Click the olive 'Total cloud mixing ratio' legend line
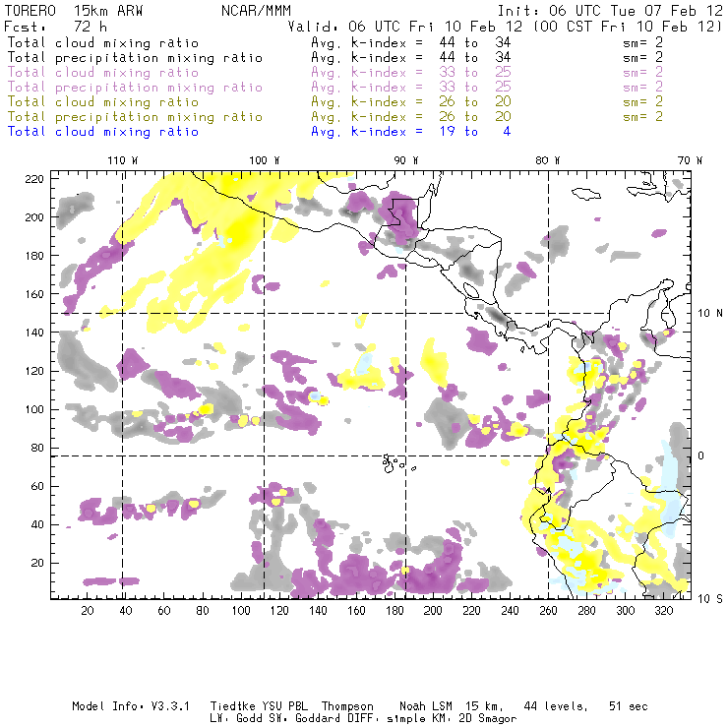 [103, 101]
